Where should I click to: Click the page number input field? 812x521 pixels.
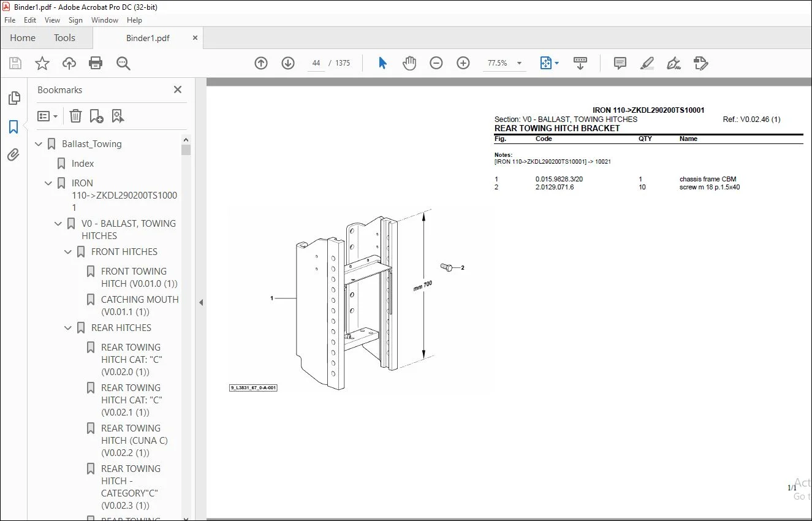click(x=316, y=63)
